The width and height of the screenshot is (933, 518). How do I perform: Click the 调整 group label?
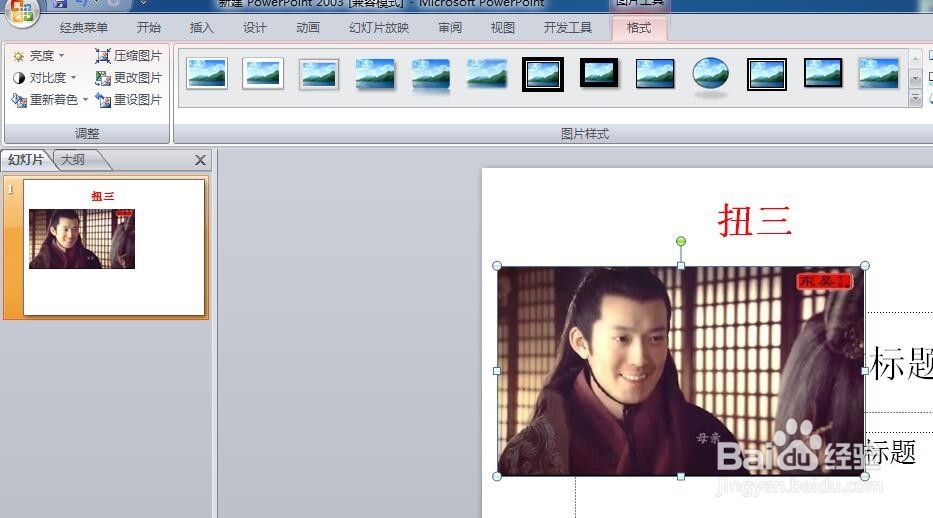click(x=87, y=134)
